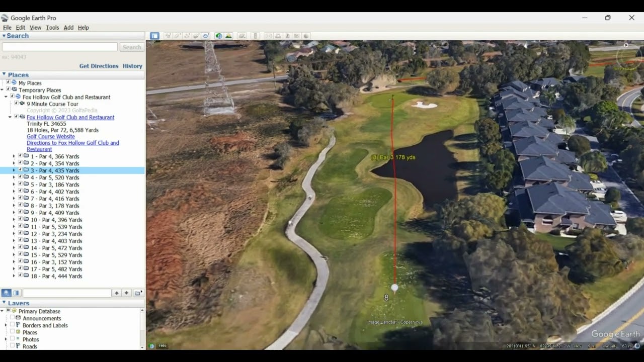Uncheck hole 18 - Par 4, 444 Yards checkbox
The height and width of the screenshot is (362, 644).
pyautogui.click(x=20, y=276)
